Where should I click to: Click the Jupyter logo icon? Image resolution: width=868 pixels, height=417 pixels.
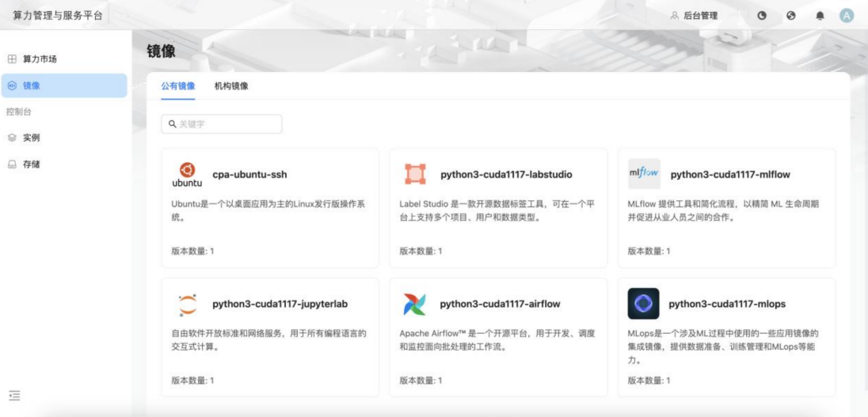click(x=187, y=304)
